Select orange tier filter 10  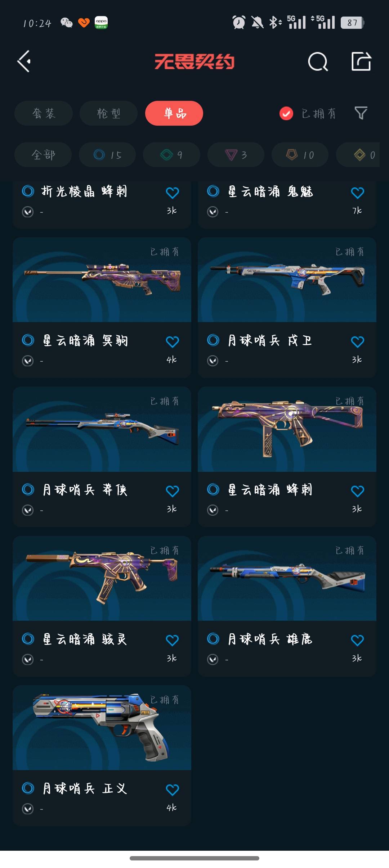pos(300,155)
